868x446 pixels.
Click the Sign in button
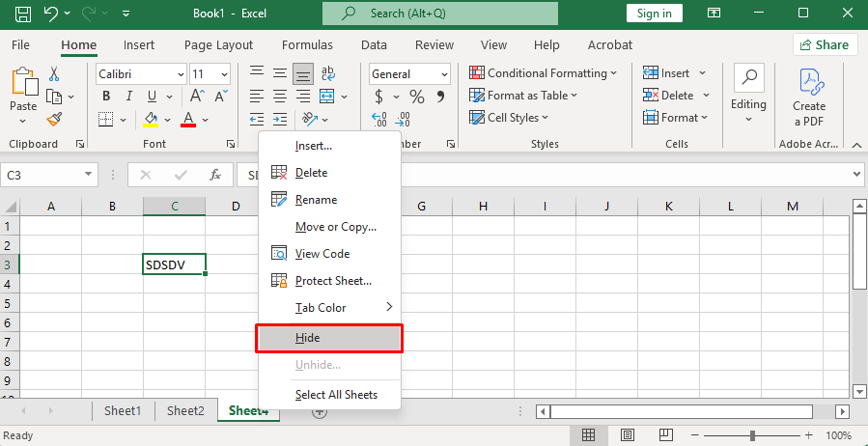coord(655,14)
